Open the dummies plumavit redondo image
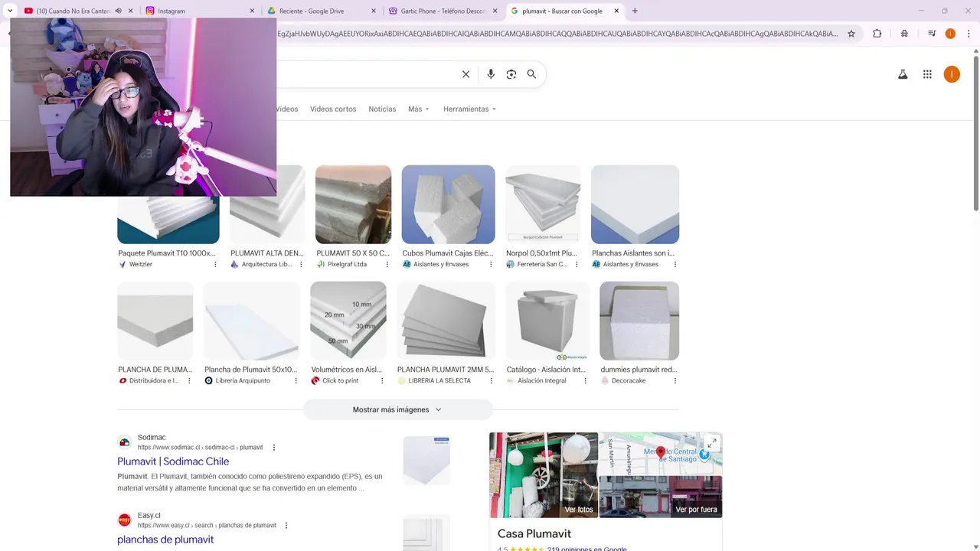Screen dimensions: 980x551 pos(639,321)
